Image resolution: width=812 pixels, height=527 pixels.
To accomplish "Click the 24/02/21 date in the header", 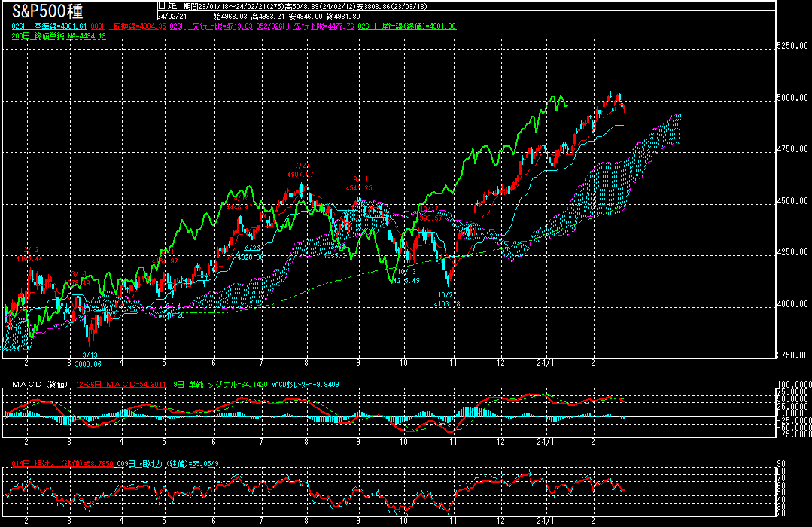I will coord(172,16).
